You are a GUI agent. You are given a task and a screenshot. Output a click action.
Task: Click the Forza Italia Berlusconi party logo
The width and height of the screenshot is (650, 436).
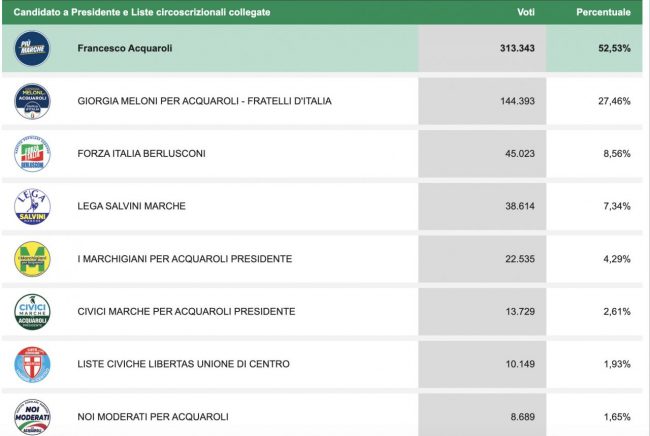(32, 154)
